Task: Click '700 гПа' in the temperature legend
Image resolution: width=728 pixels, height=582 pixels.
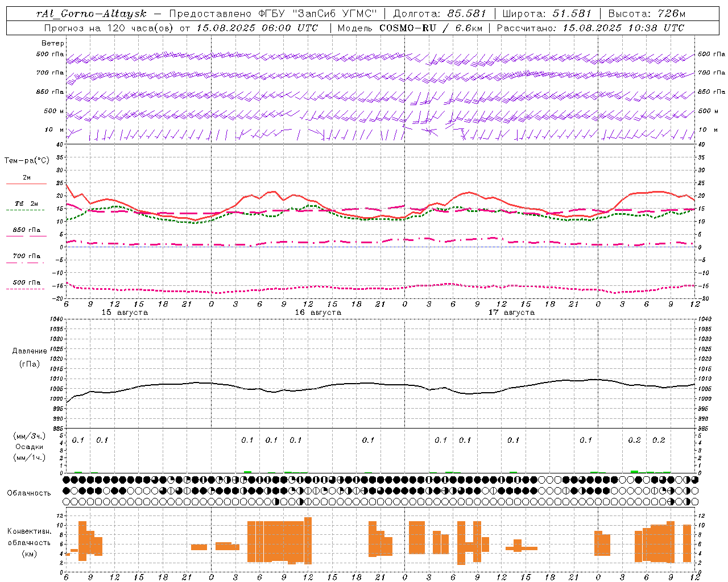Action: click(27, 256)
